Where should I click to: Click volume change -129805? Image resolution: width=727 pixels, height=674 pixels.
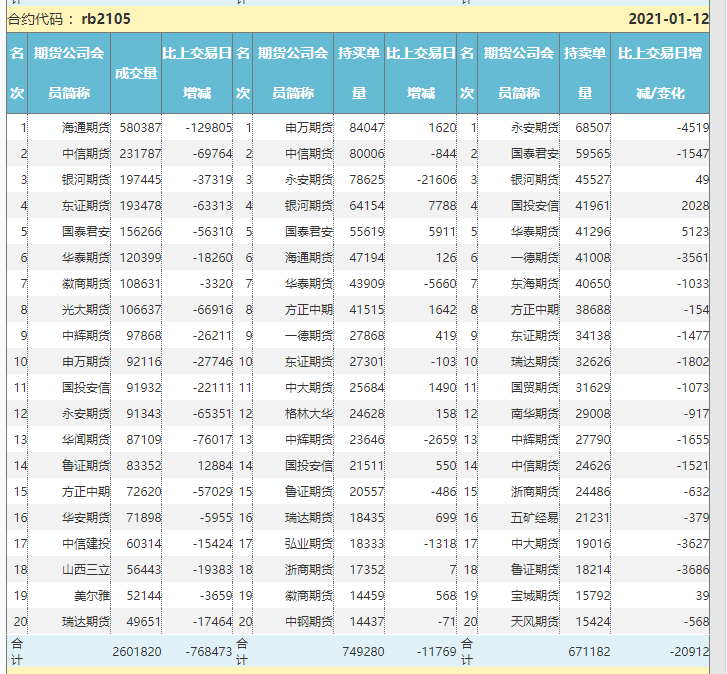tap(209, 127)
